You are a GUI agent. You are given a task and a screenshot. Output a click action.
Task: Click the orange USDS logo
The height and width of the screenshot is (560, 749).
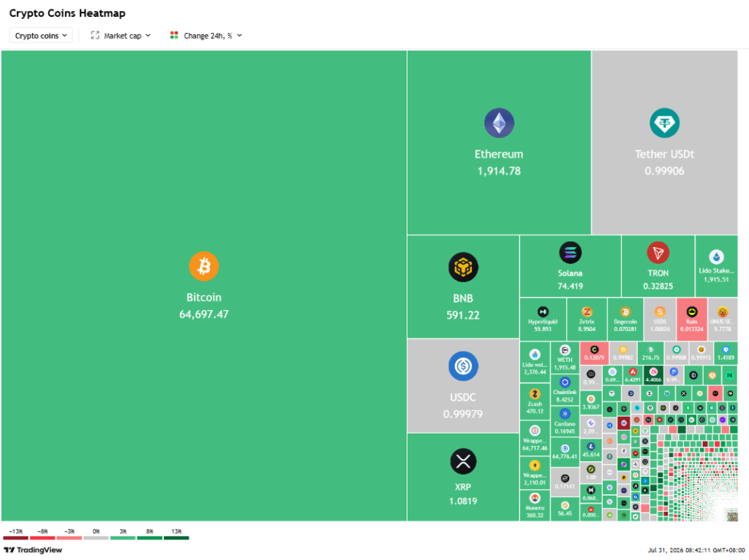tap(660, 311)
